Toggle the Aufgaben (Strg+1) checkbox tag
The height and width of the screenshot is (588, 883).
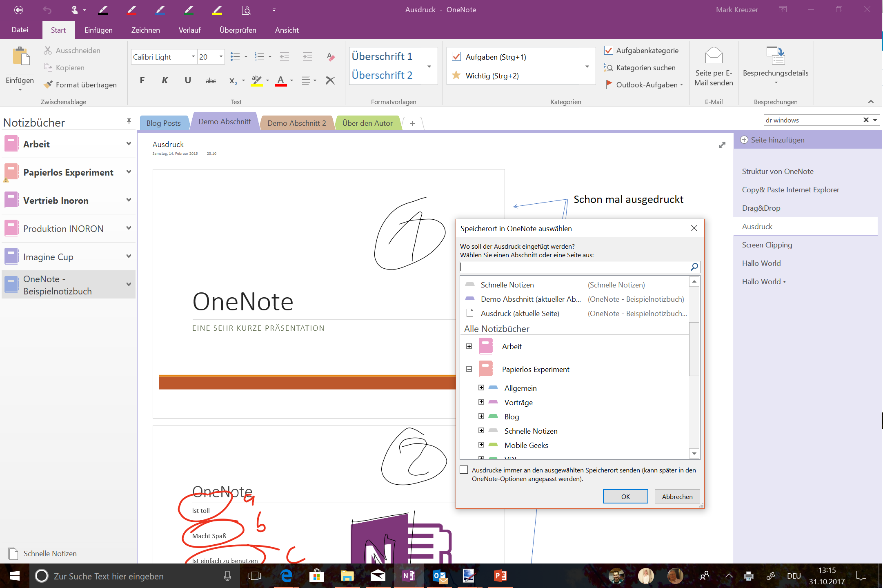pos(456,57)
